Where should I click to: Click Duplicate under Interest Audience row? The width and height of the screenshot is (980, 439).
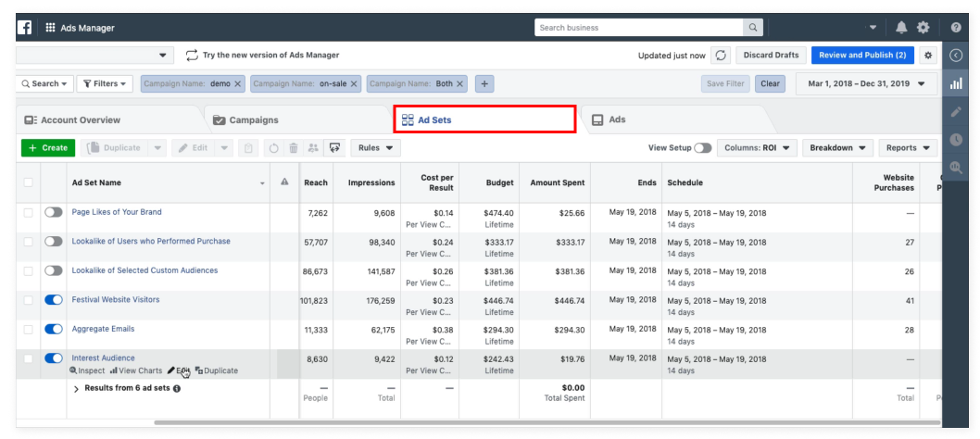click(216, 370)
